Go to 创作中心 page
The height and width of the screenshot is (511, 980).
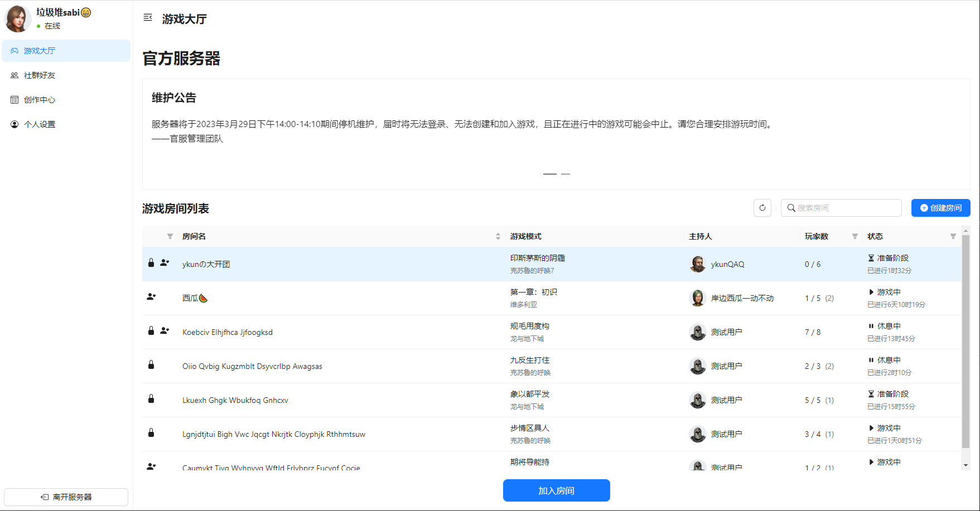[x=40, y=100]
